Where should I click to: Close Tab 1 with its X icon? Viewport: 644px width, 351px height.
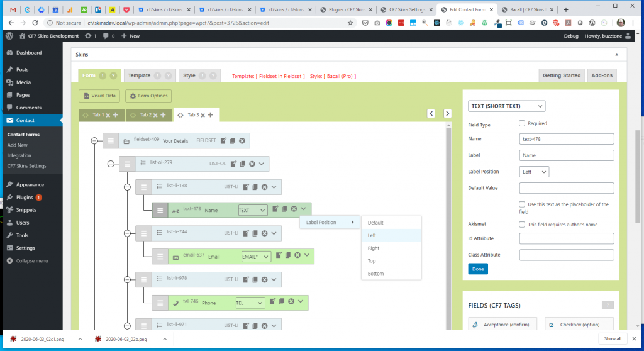pos(108,115)
